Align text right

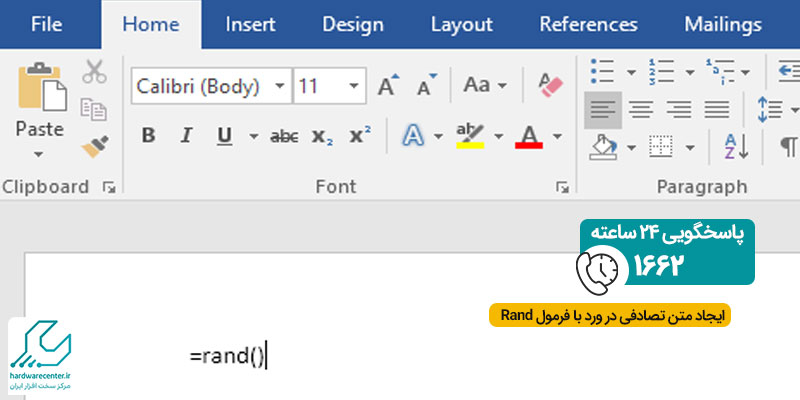point(679,109)
